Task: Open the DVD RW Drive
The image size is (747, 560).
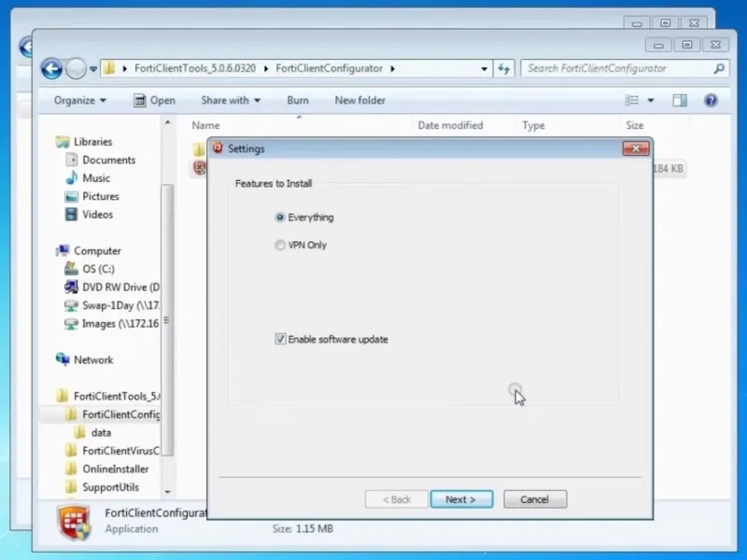Action: pyautogui.click(x=121, y=287)
